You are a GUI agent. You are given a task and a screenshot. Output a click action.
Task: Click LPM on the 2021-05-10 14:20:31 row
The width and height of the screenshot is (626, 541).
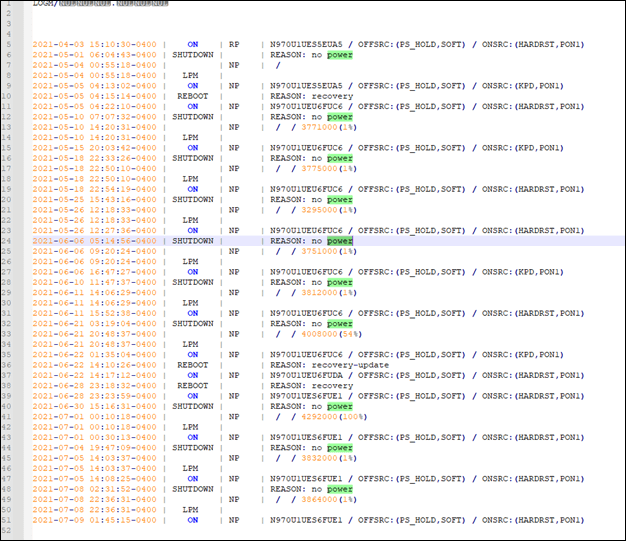[x=190, y=138]
